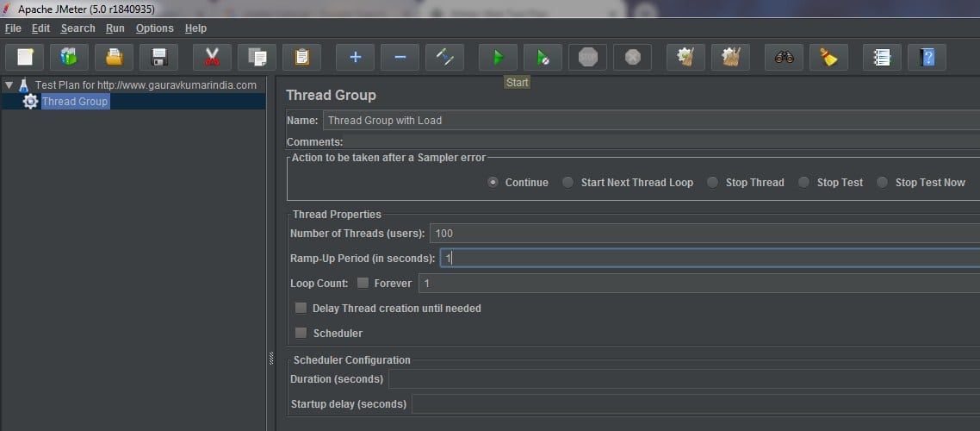Enable the Scheduler checkbox
This screenshot has height=431, width=980.
coord(301,333)
